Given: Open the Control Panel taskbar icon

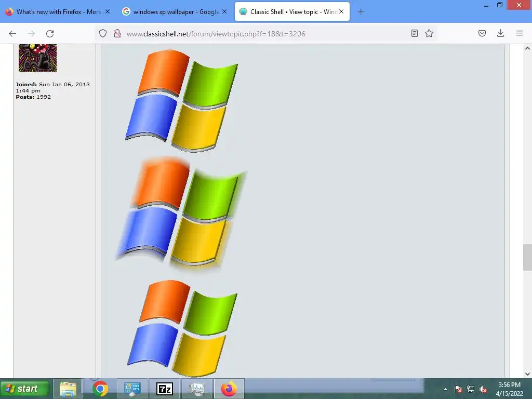Looking at the screenshot, I should [x=132, y=389].
